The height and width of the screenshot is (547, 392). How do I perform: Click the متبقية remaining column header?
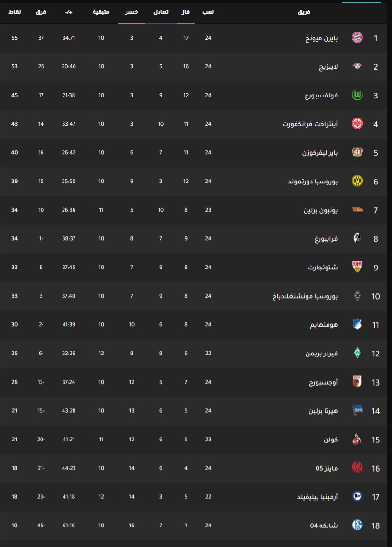coord(101,12)
